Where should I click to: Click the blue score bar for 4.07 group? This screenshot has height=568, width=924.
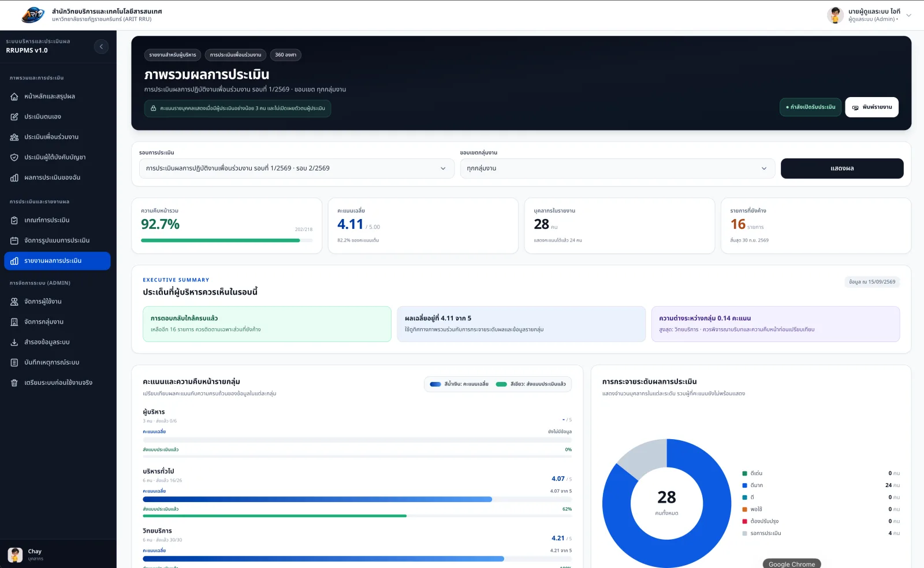318,499
